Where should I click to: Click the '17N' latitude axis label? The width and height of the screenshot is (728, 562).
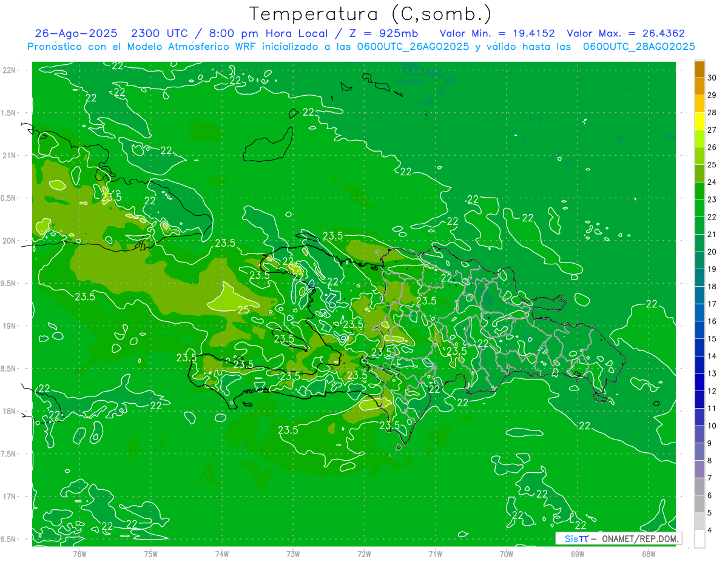click(x=10, y=497)
